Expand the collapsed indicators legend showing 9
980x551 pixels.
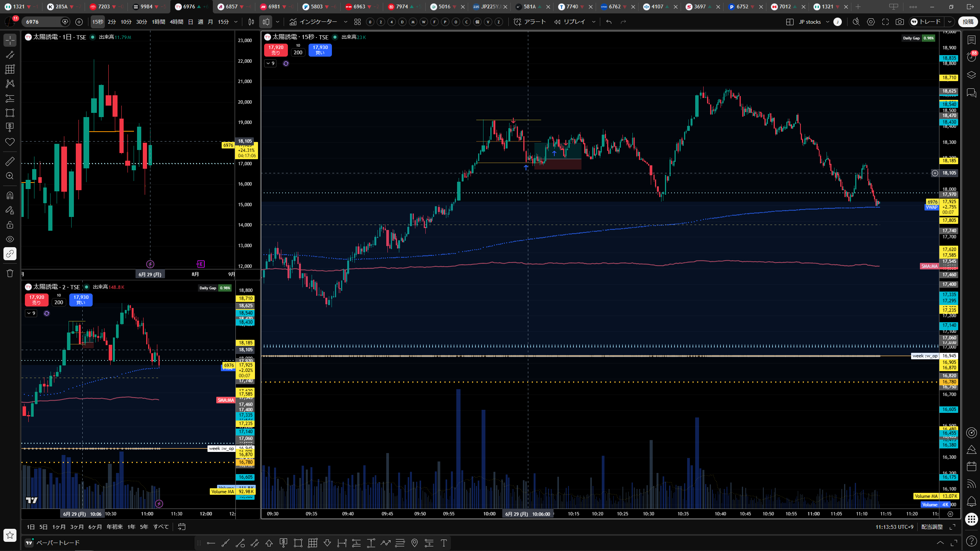[270, 64]
